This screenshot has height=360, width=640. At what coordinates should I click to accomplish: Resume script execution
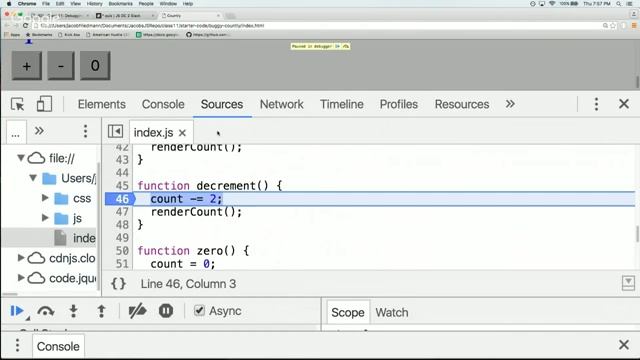click(17, 311)
